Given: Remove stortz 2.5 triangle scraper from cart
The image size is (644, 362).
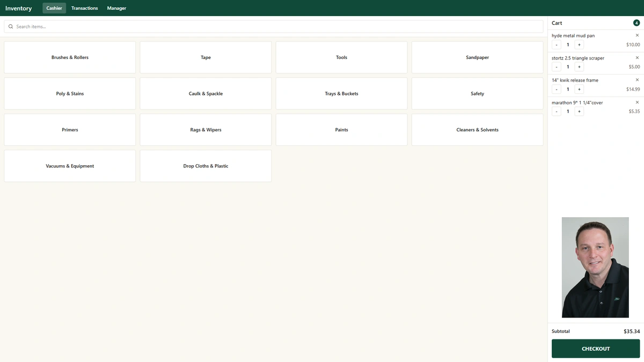Looking at the screenshot, I should point(637,57).
